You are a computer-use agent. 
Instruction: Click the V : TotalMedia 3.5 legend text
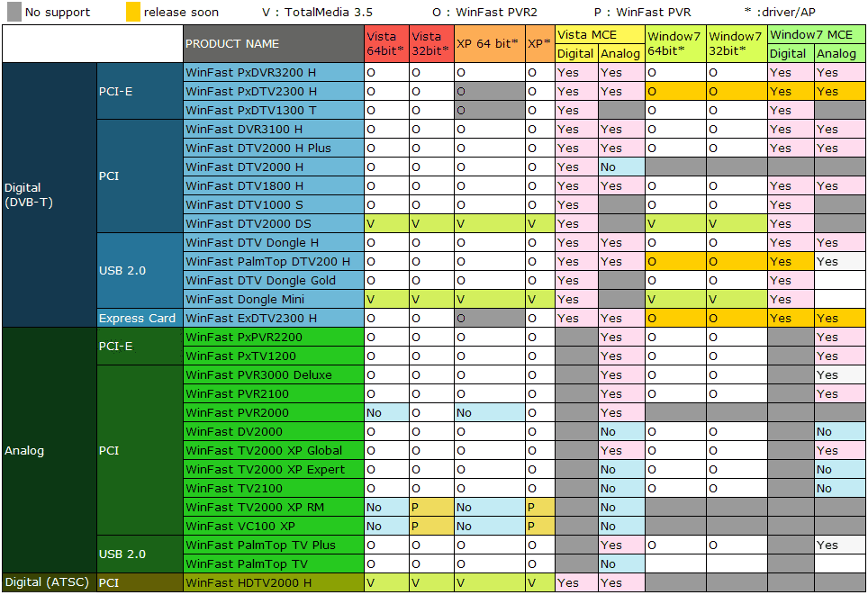(x=317, y=13)
